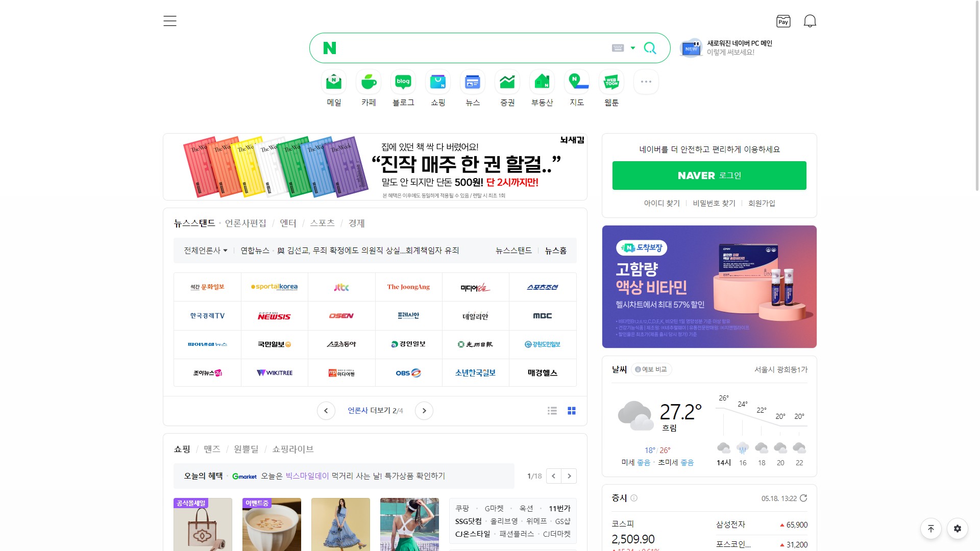Show more services with ellipsis button
980x551 pixels.
pyautogui.click(x=646, y=82)
